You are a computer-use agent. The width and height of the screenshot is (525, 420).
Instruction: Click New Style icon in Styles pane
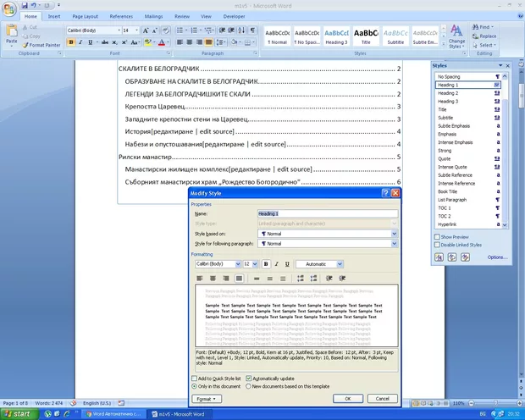pyautogui.click(x=440, y=257)
